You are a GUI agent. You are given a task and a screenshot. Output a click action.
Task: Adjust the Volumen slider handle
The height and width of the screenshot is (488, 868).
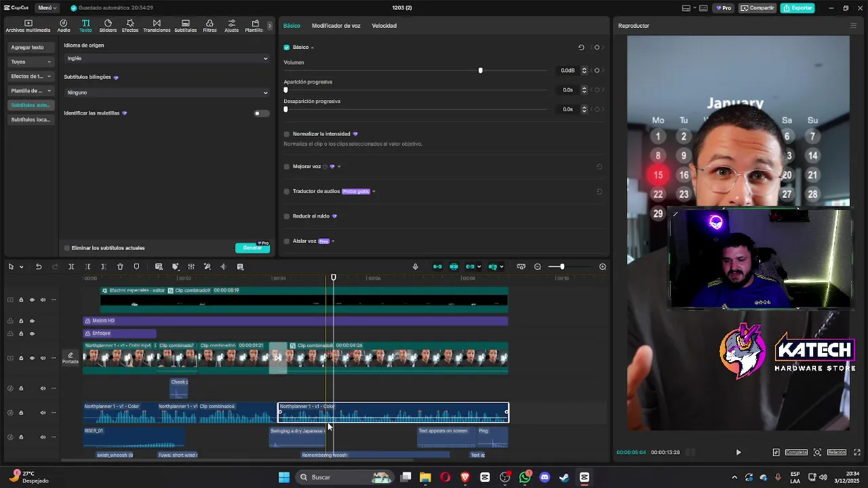480,70
